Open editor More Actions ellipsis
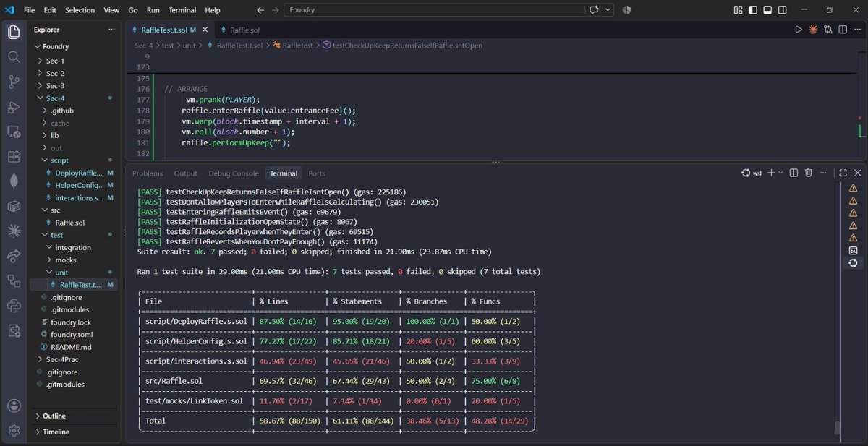The height and width of the screenshot is (446, 868). [856, 30]
